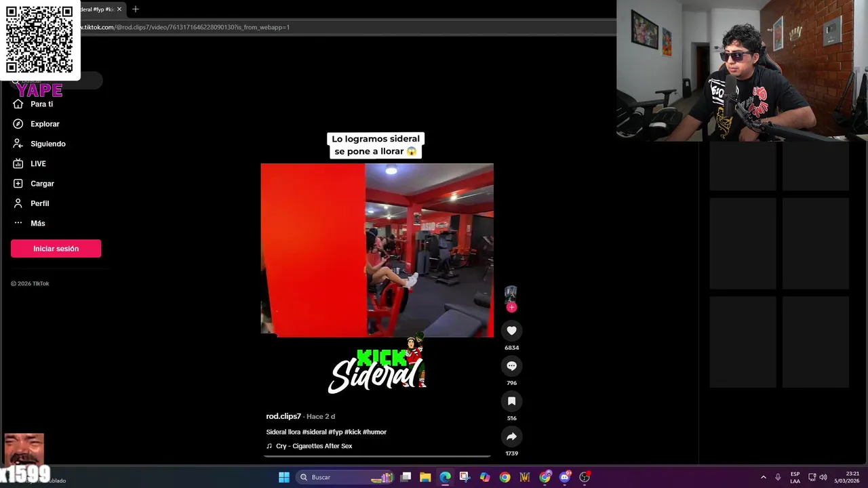868x488 pixels.
Task: Open Task View on the taskbar
Action: (406, 477)
